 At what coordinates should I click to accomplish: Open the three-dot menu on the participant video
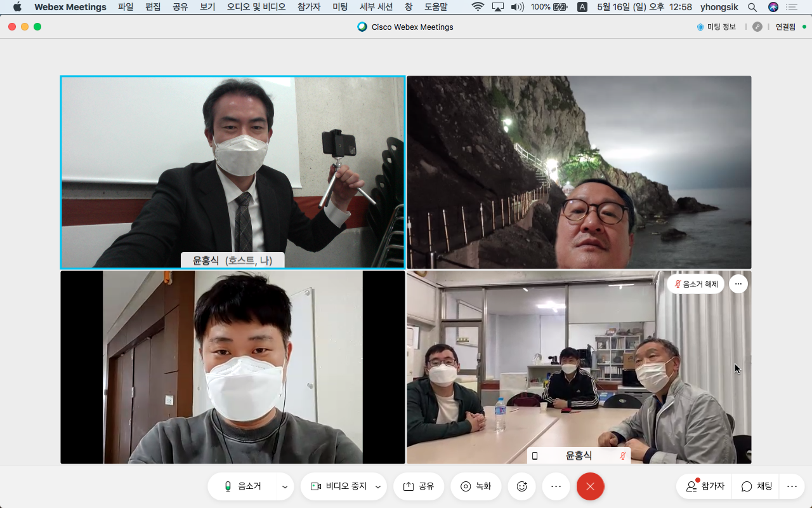738,284
